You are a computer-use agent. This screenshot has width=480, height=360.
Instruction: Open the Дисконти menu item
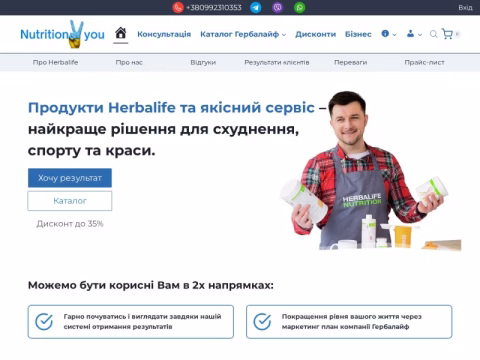pyautogui.click(x=315, y=34)
